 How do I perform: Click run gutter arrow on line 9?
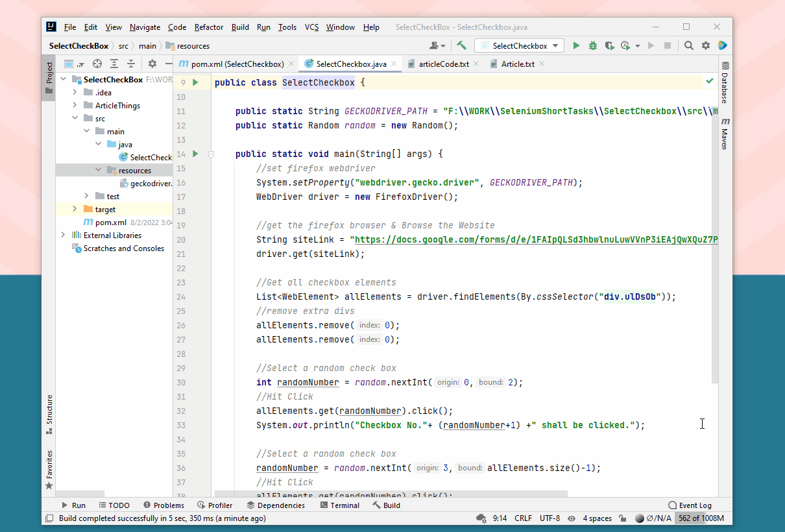coord(195,82)
